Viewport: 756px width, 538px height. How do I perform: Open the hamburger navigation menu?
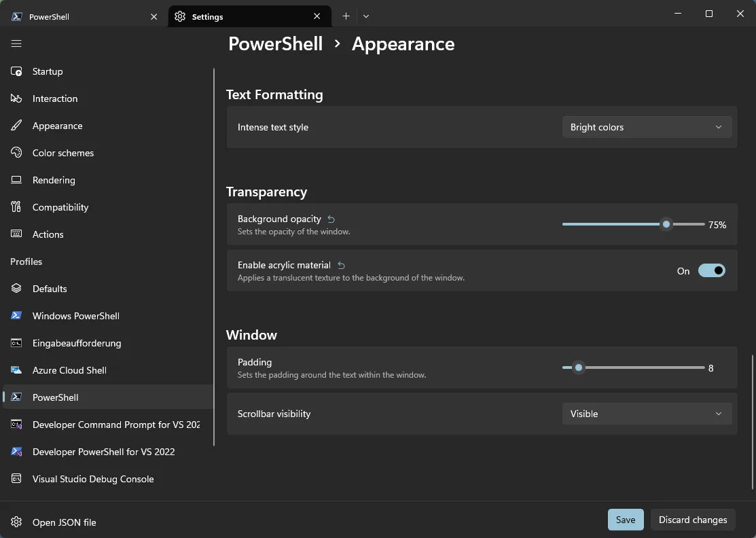[x=16, y=43]
